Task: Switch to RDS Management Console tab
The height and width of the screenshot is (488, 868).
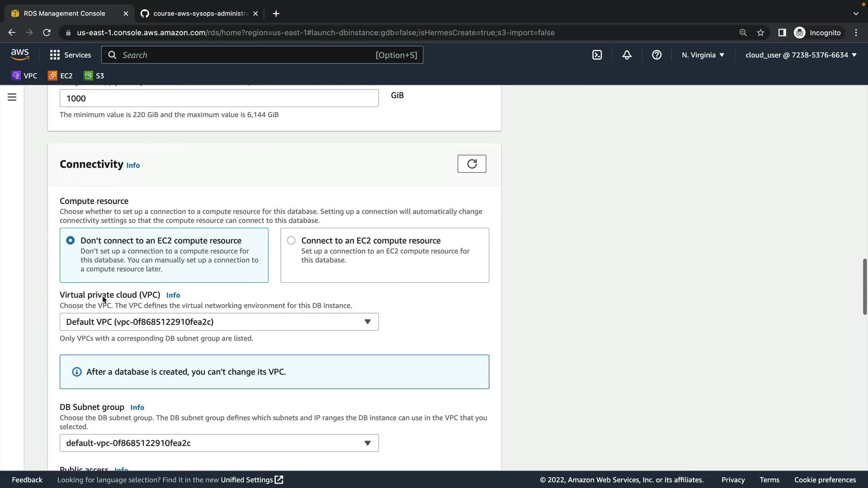Action: pyautogui.click(x=64, y=14)
